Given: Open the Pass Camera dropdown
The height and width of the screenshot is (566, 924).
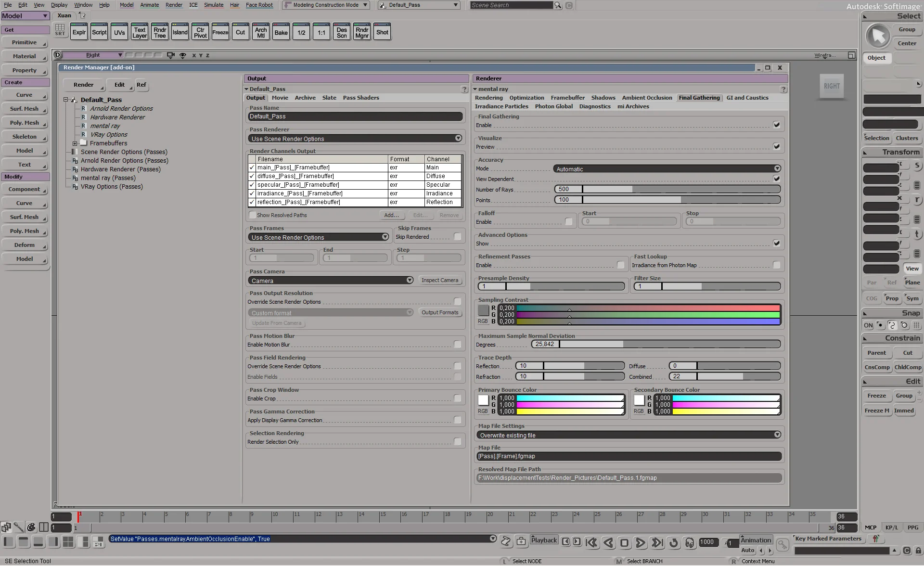Looking at the screenshot, I should [331, 281].
